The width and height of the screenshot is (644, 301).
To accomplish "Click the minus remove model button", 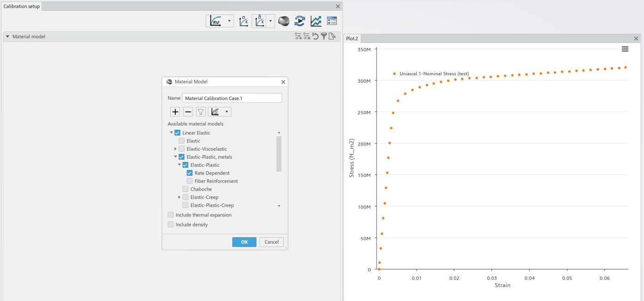I will [x=188, y=112].
